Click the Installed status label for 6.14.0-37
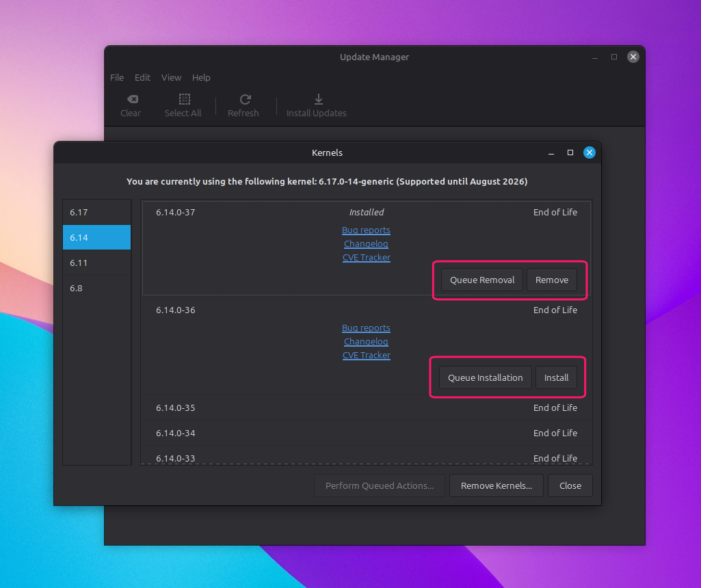The height and width of the screenshot is (588, 701). pyautogui.click(x=366, y=212)
